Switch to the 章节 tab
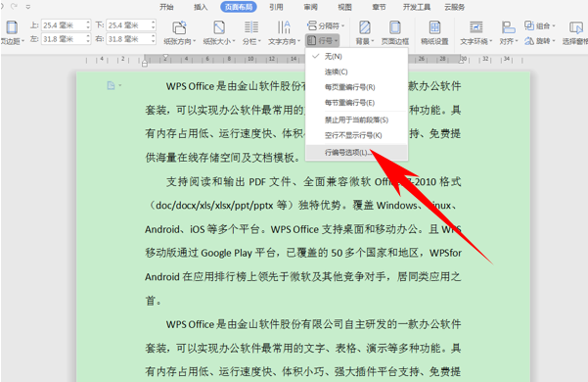The image size is (588, 382). point(380,7)
